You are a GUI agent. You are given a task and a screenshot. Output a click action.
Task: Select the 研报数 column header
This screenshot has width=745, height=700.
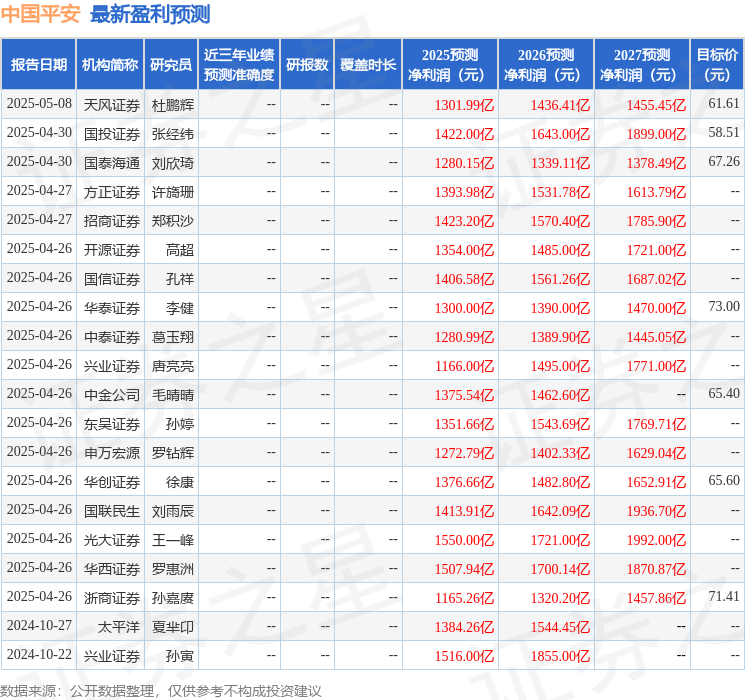click(x=306, y=65)
